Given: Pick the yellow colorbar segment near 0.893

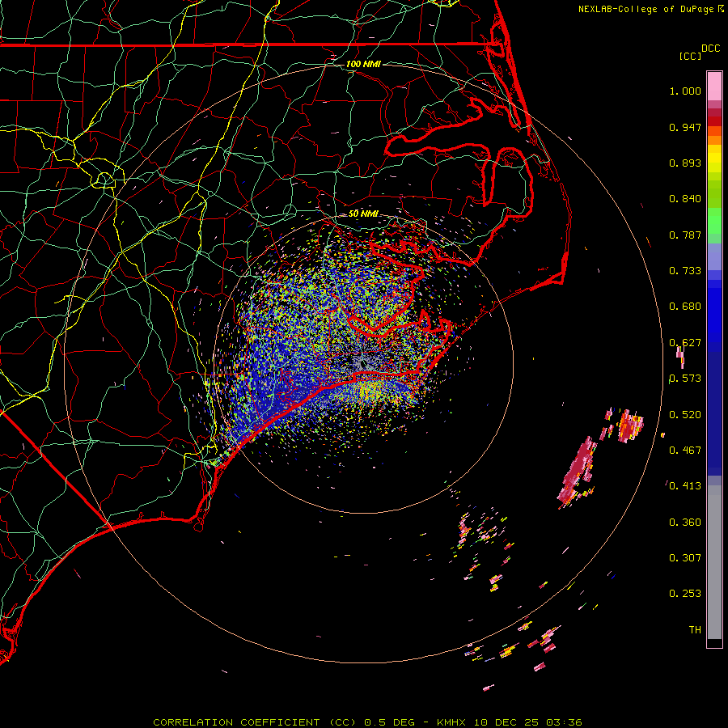Looking at the screenshot, I should (714, 159).
